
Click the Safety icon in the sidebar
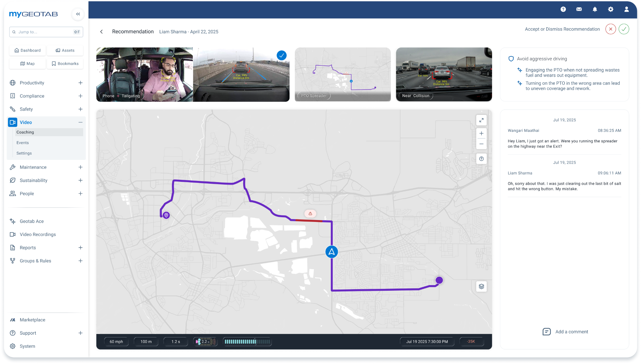(x=13, y=109)
